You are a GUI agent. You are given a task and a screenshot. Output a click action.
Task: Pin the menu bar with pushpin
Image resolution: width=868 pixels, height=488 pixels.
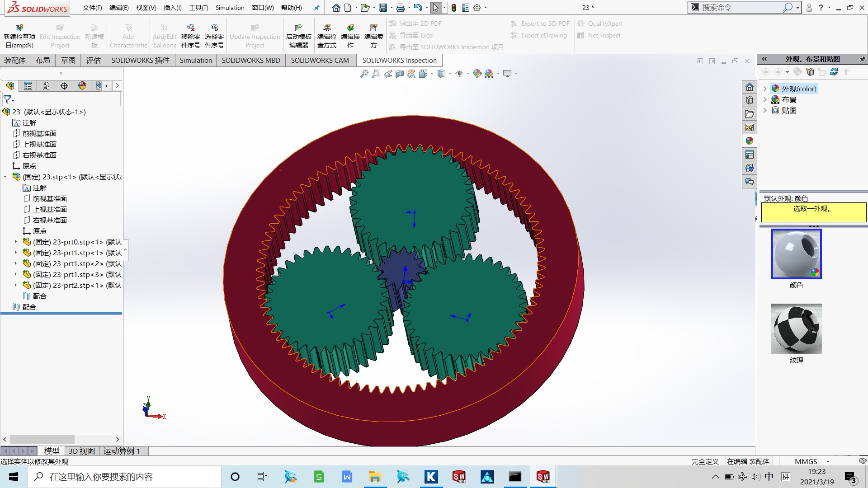click(316, 8)
